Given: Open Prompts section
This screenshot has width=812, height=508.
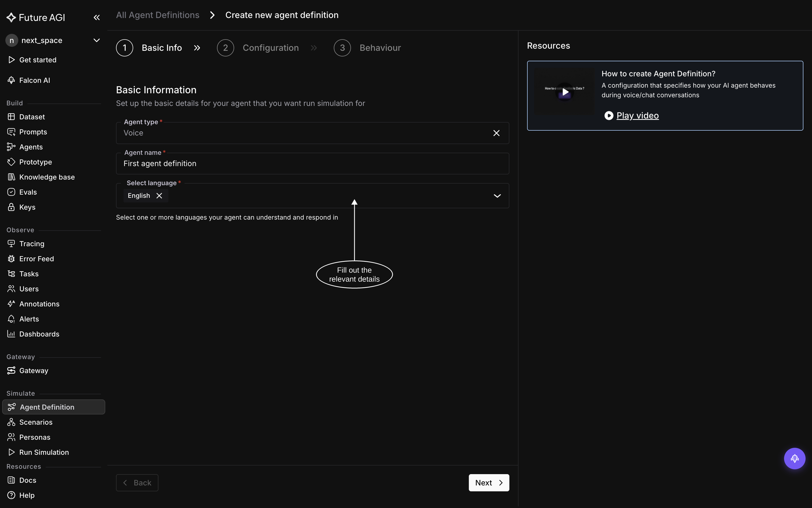Looking at the screenshot, I should point(33,132).
